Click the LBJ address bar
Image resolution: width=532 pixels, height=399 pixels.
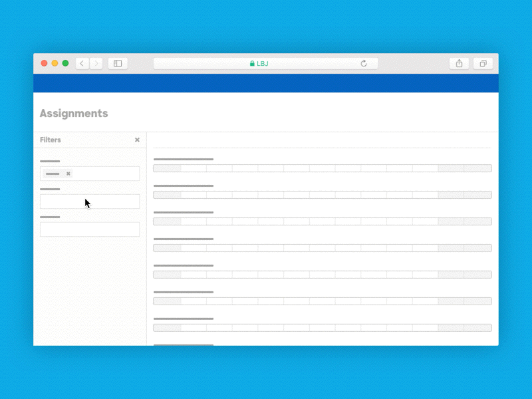[x=265, y=63]
